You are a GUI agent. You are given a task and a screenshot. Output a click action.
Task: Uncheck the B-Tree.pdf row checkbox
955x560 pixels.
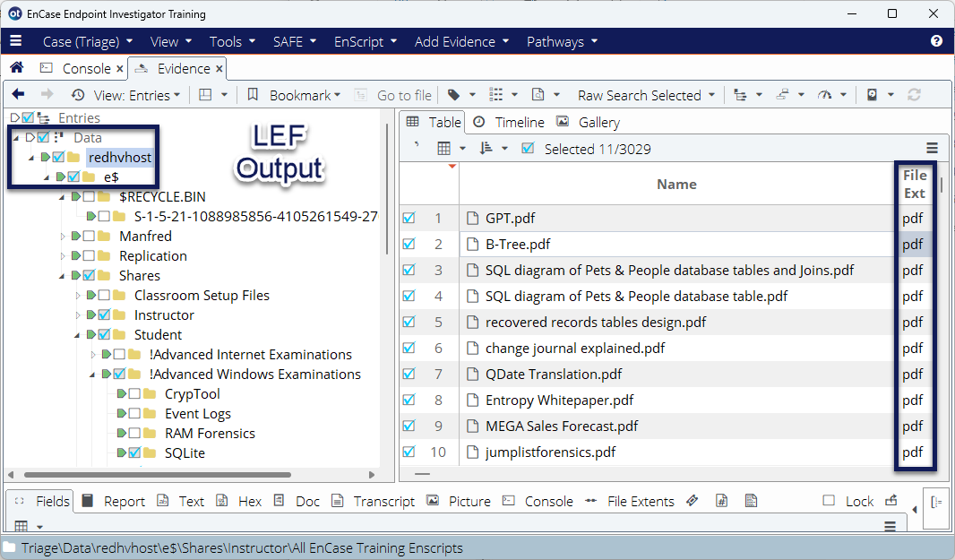[409, 244]
